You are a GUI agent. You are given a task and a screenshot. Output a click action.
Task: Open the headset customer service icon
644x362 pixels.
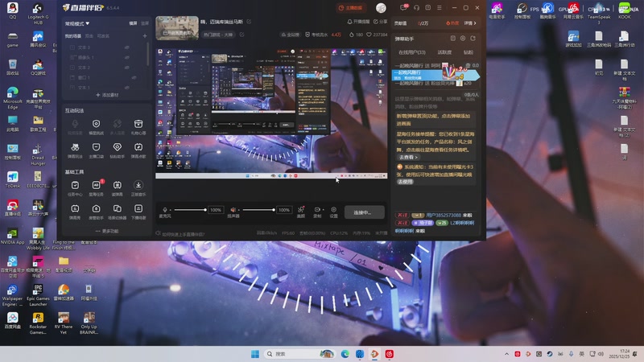(x=416, y=8)
